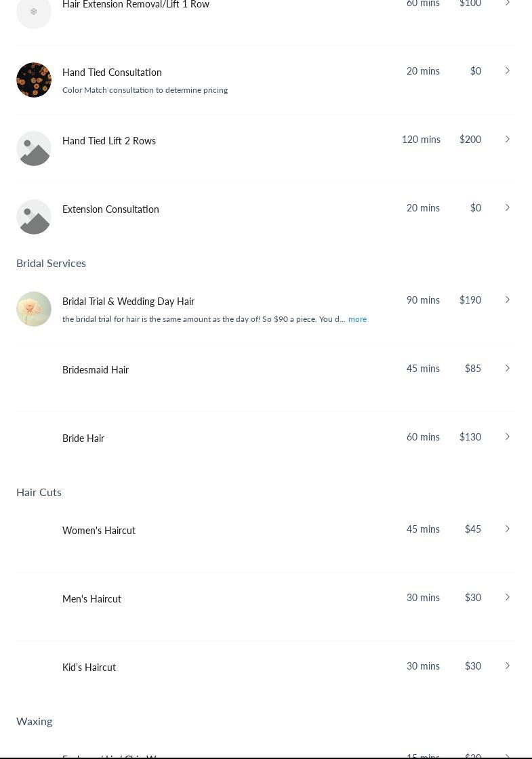This screenshot has height=759, width=532.
Task: Open Bridal Trial & Wedding Day Hair arrow
Action: click(507, 300)
